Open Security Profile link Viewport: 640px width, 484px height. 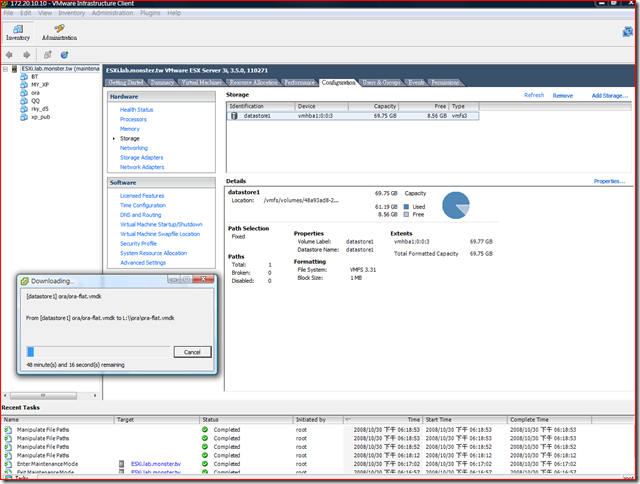pos(138,244)
